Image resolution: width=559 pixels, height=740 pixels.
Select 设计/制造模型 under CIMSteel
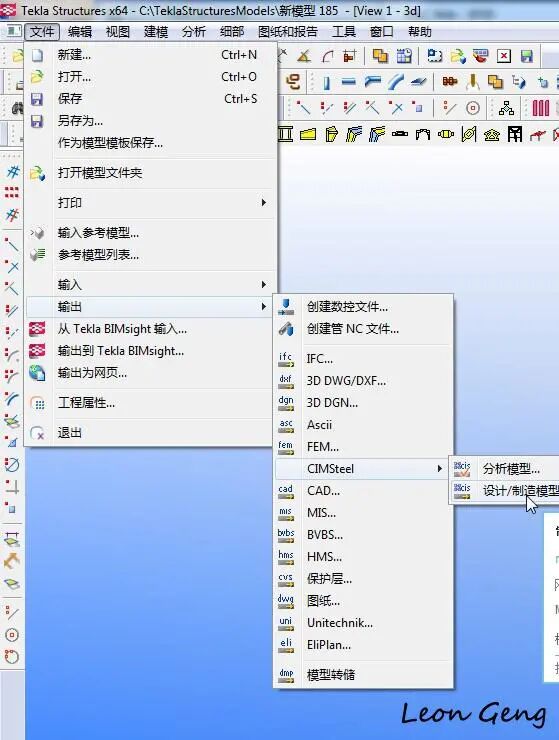point(520,491)
